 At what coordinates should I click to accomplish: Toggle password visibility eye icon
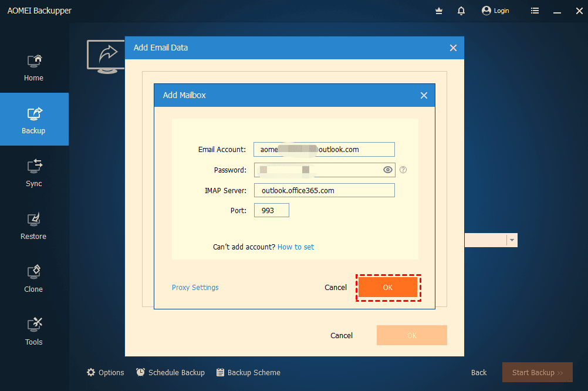[388, 170]
